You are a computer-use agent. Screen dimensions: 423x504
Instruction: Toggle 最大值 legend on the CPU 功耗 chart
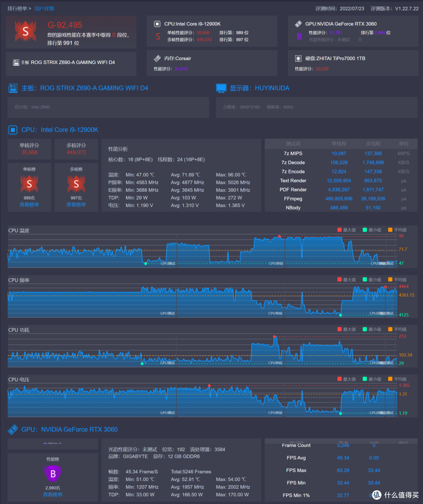pos(347,330)
